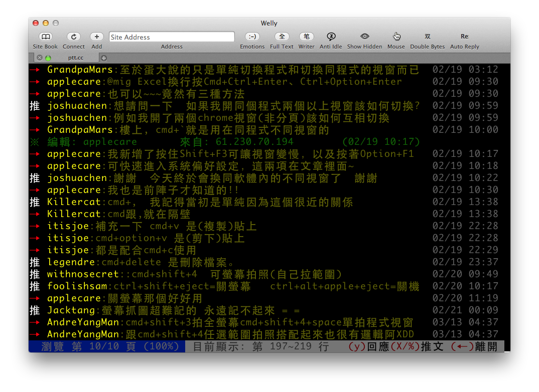Image resolution: width=539 pixels, height=392 pixels.
Task: Open the Site Book
Action: coord(45,37)
